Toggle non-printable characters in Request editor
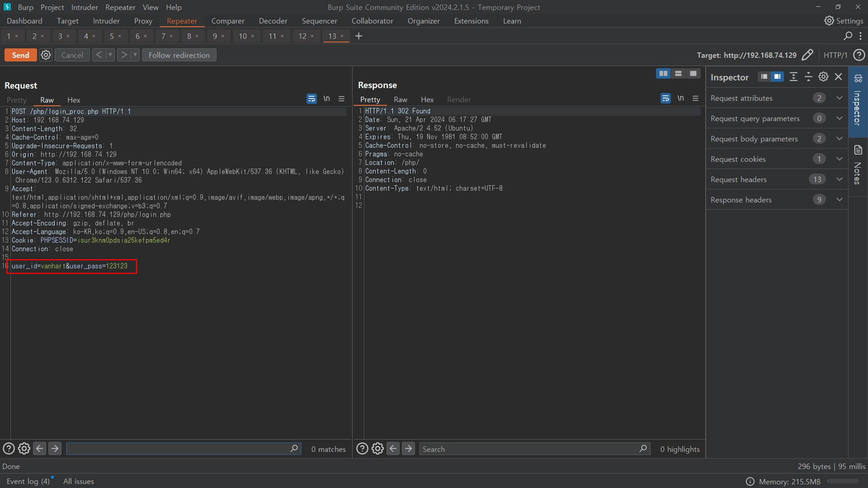The image size is (868, 488). 326,99
